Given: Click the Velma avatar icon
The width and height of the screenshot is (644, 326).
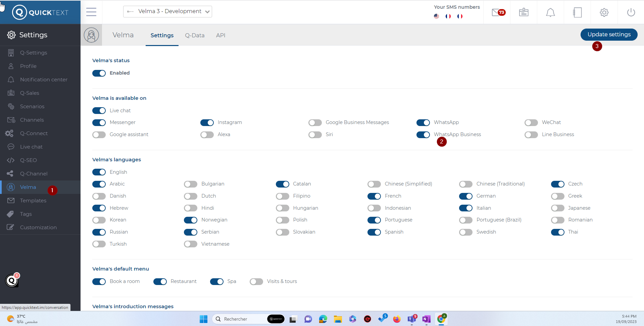Looking at the screenshot, I should click(91, 35).
